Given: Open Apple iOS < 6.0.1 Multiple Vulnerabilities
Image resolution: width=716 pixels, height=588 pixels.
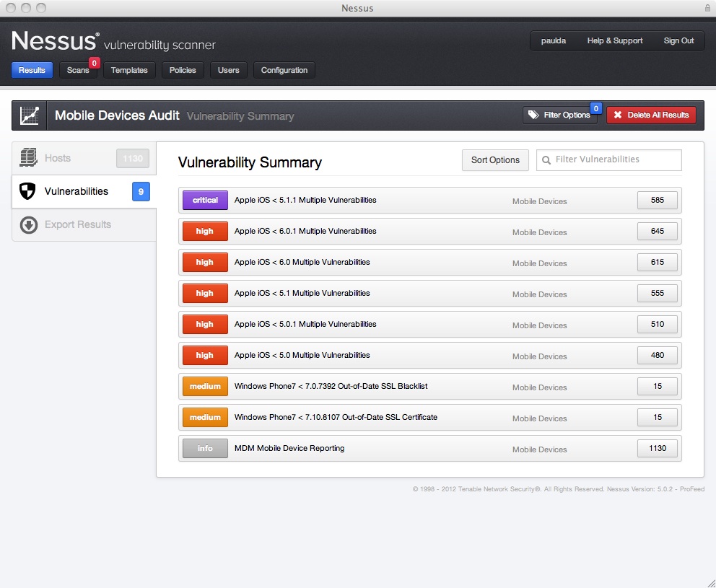Looking at the screenshot, I should 429,231.
